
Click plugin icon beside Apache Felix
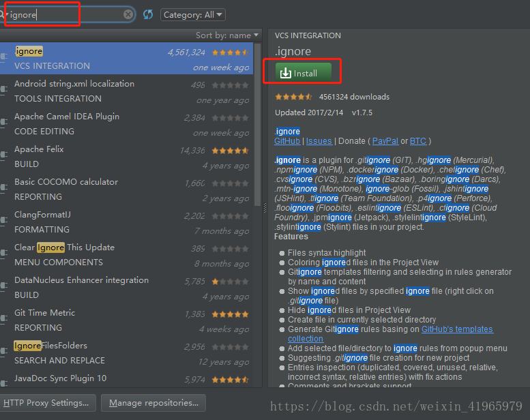coord(3,155)
